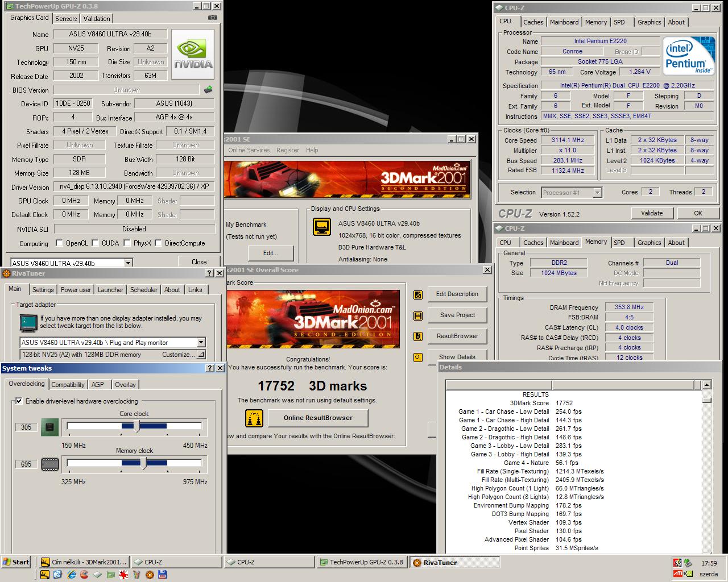Click the magnifier icon beside Show Details

point(418,357)
